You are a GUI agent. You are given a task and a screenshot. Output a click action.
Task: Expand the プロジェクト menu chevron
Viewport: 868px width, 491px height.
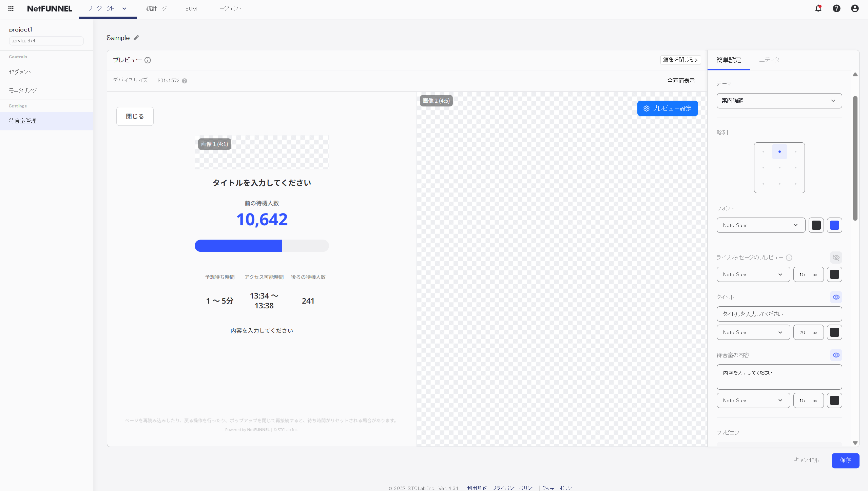(x=124, y=8)
